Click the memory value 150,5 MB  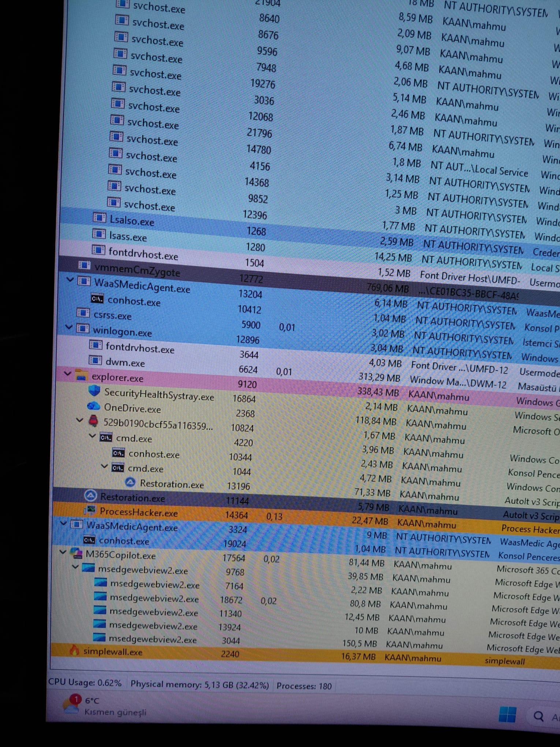tap(359, 643)
